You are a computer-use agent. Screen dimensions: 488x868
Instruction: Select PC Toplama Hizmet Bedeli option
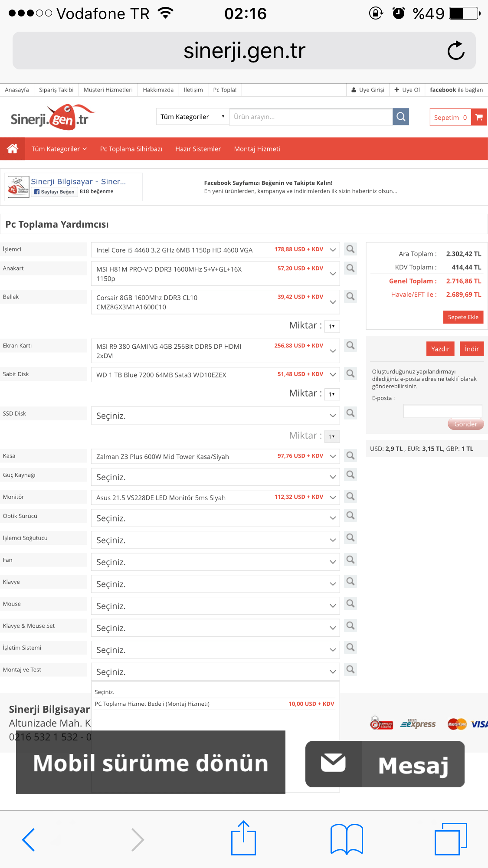(215, 704)
